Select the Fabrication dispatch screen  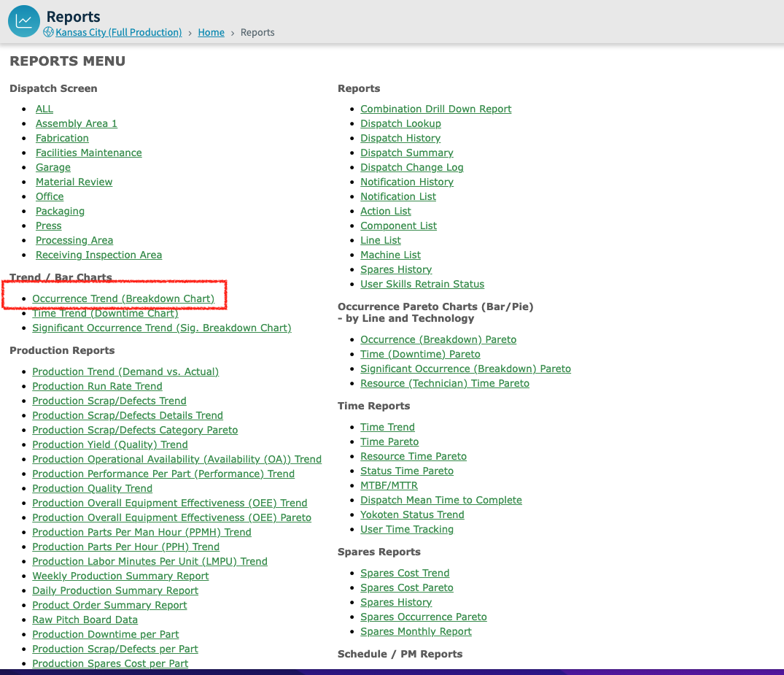(62, 138)
